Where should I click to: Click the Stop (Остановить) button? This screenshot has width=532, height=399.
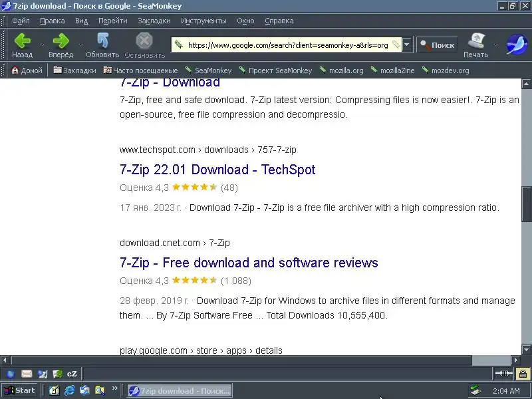(x=144, y=45)
